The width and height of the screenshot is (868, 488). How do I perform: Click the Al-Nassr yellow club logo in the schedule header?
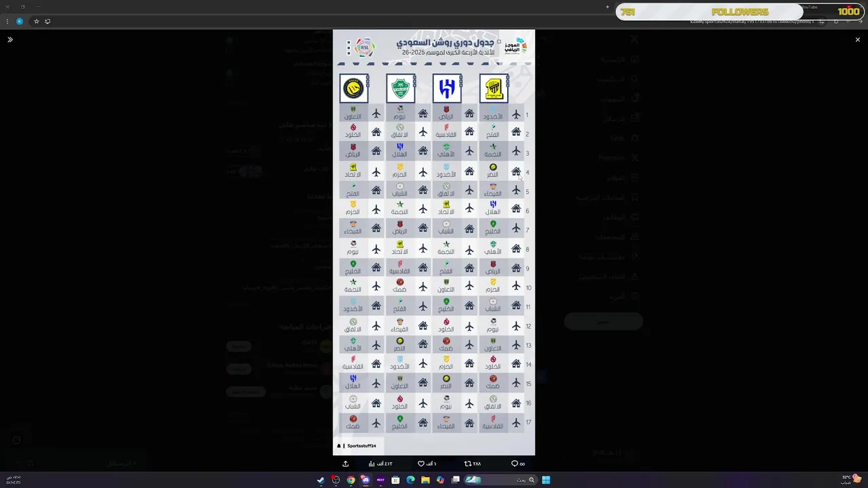353,88
